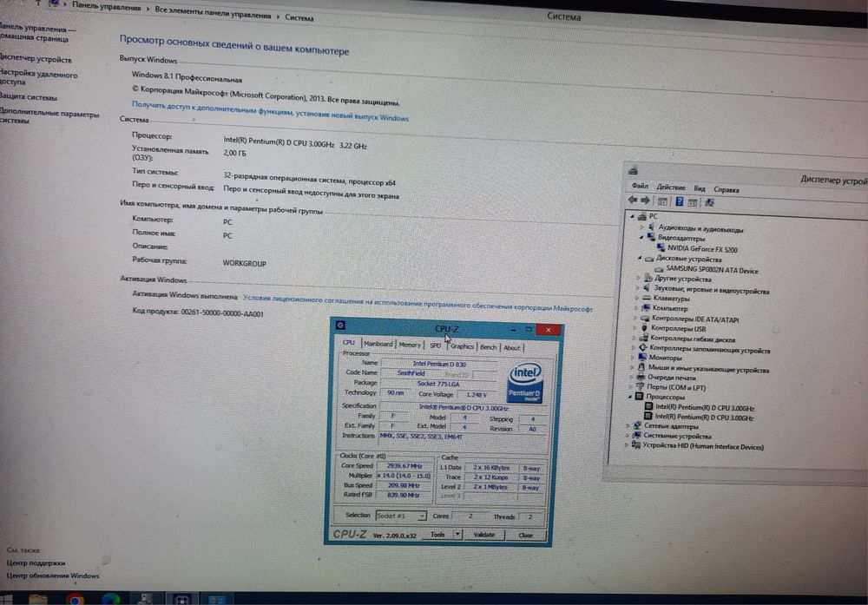
Task: Expand the Мониторы node
Action: coord(632,357)
